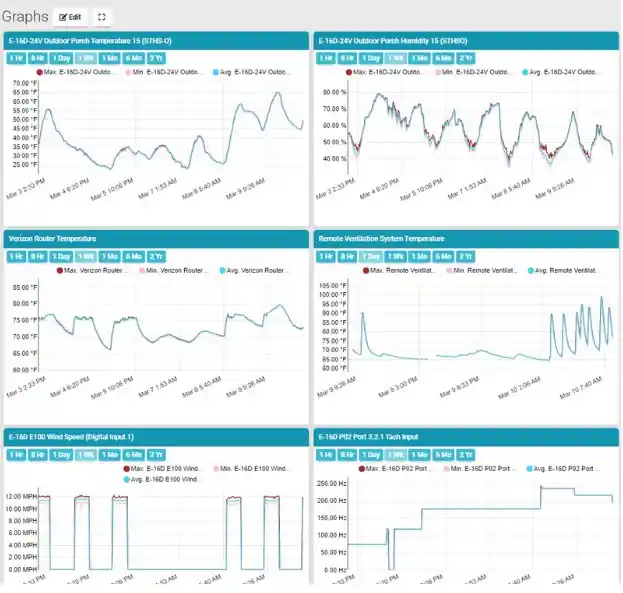Choose 1 Day range for Verizon Router Temperature
Screen dimensions: 623x593
coord(61,256)
